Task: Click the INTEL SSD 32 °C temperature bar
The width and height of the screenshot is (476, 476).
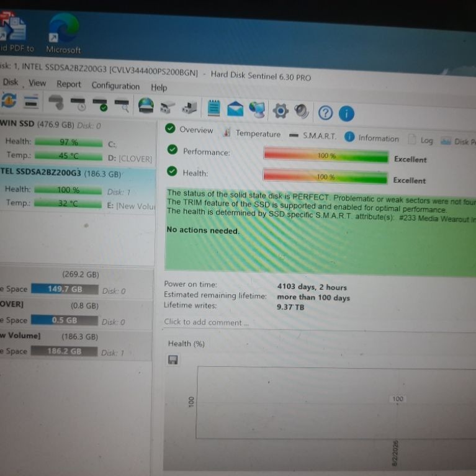Action: tap(68, 204)
